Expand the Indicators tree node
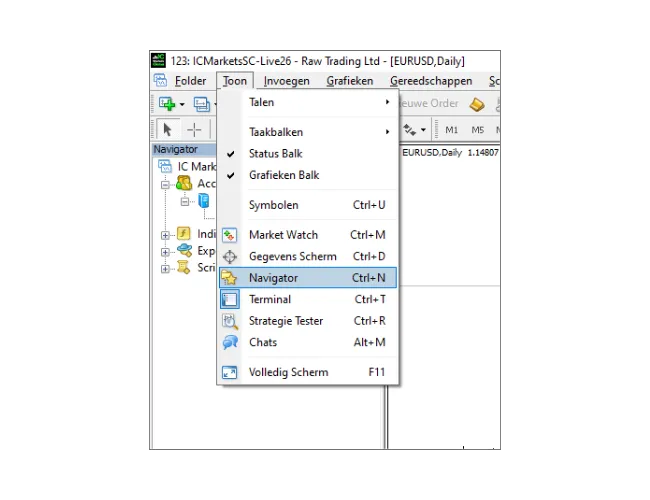The width and height of the screenshot is (650, 500). 165,235
